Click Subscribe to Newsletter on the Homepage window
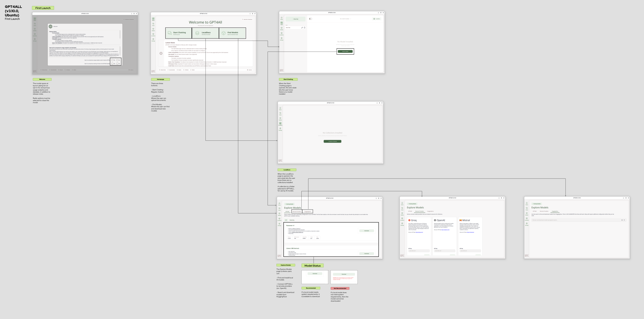 pos(247,19)
